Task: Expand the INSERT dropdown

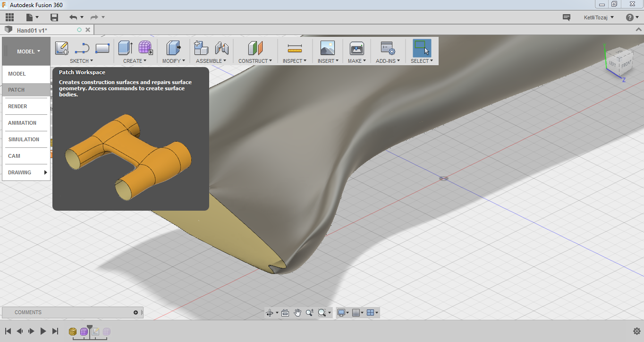Action: pos(328,61)
